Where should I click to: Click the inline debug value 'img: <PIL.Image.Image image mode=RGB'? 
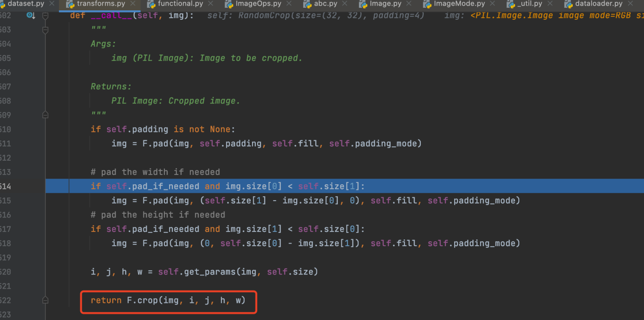click(544, 15)
